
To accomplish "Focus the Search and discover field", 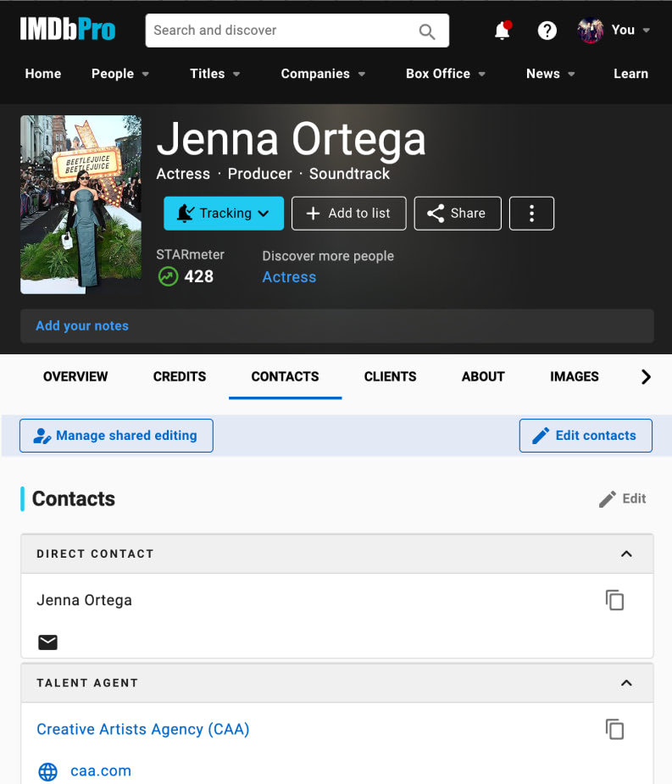I will pos(297,31).
